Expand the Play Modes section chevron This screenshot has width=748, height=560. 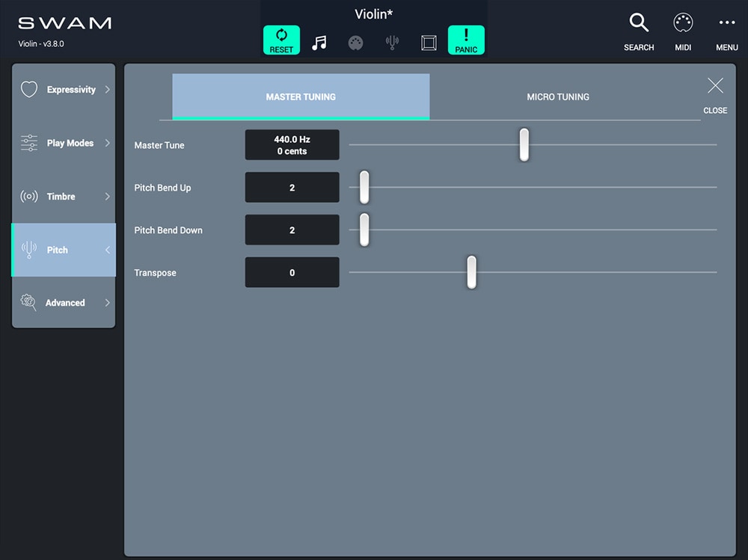107,143
